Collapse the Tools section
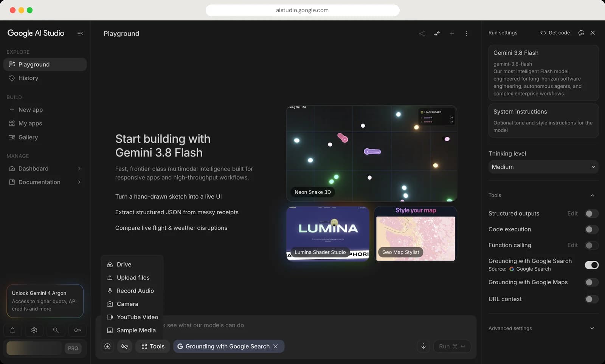Viewport: 605px width, 364px height. click(592, 195)
